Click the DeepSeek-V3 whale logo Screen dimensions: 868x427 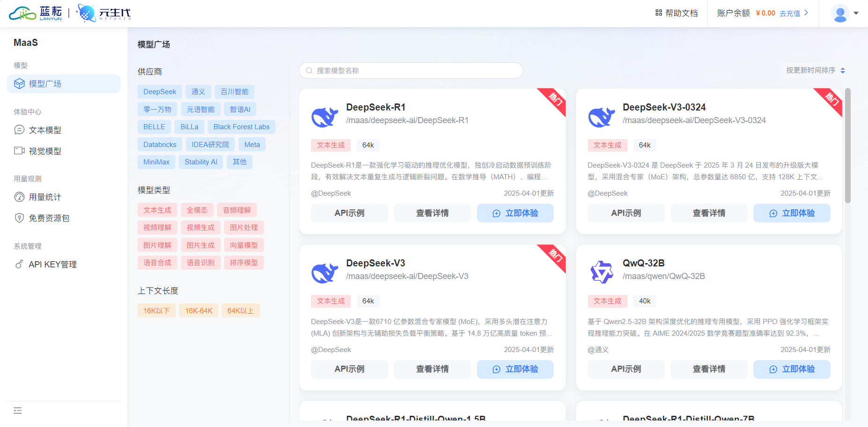click(325, 272)
